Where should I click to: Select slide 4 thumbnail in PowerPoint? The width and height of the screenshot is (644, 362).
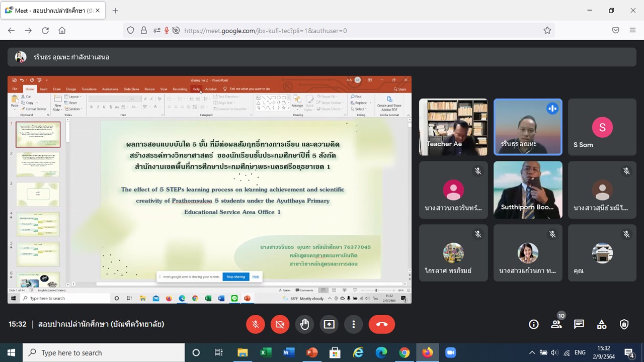[x=38, y=224]
